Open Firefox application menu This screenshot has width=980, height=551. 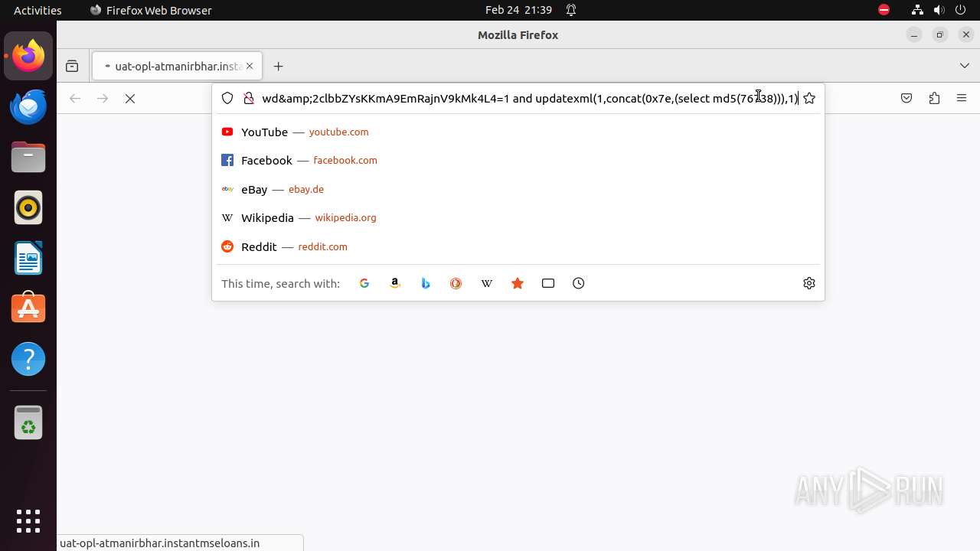962,98
